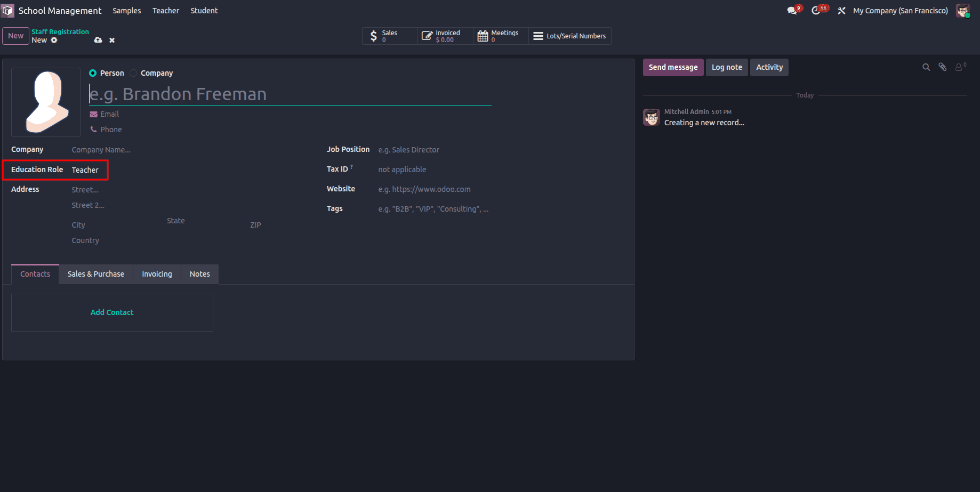Open the debug tools wrench icon

841,11
